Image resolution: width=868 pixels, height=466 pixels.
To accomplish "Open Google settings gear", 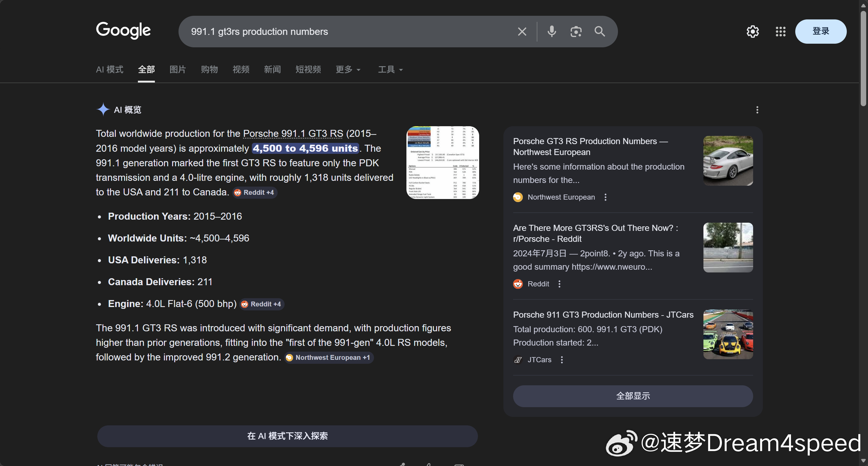I will [753, 32].
